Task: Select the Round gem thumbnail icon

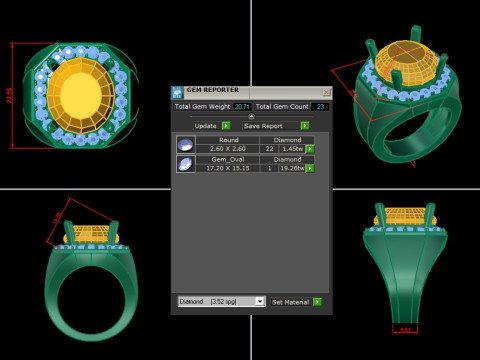Action: click(x=186, y=145)
